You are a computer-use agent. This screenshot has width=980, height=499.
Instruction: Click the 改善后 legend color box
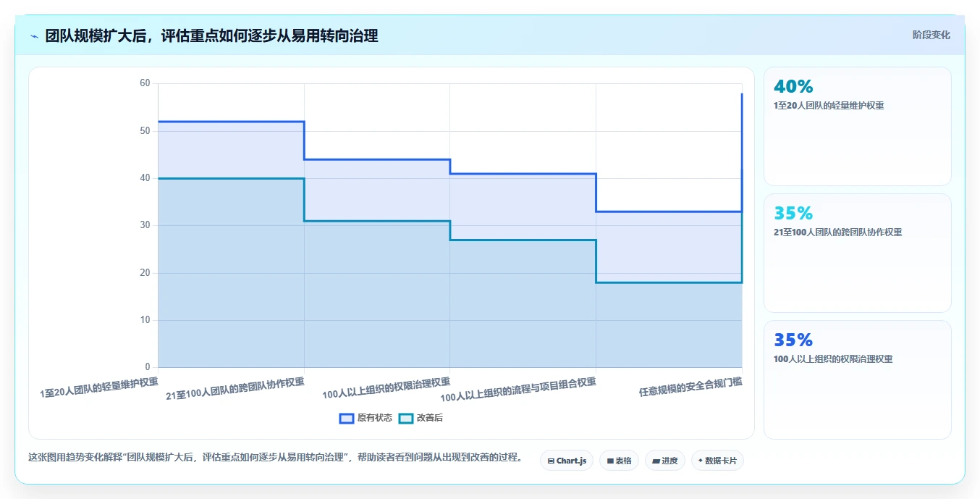pos(407,418)
